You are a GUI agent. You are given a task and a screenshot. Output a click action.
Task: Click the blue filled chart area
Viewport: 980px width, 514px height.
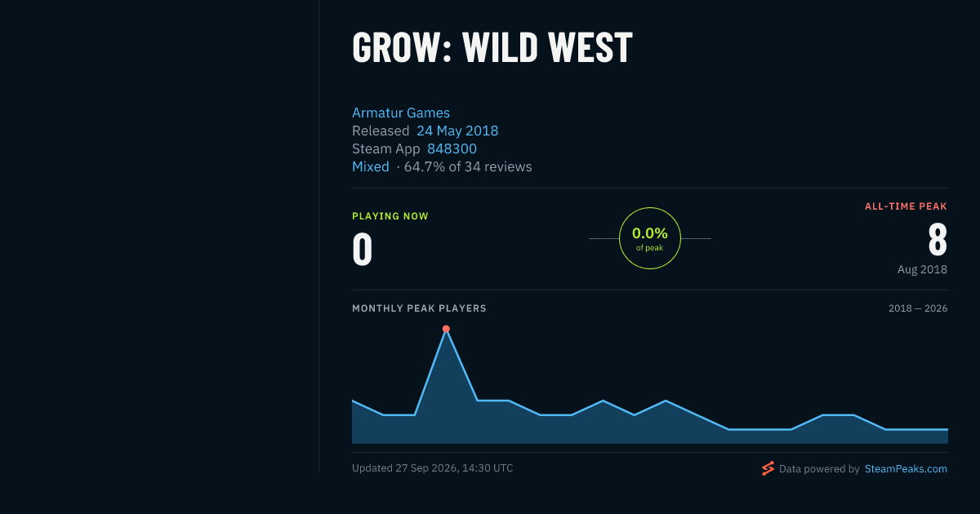click(649, 428)
